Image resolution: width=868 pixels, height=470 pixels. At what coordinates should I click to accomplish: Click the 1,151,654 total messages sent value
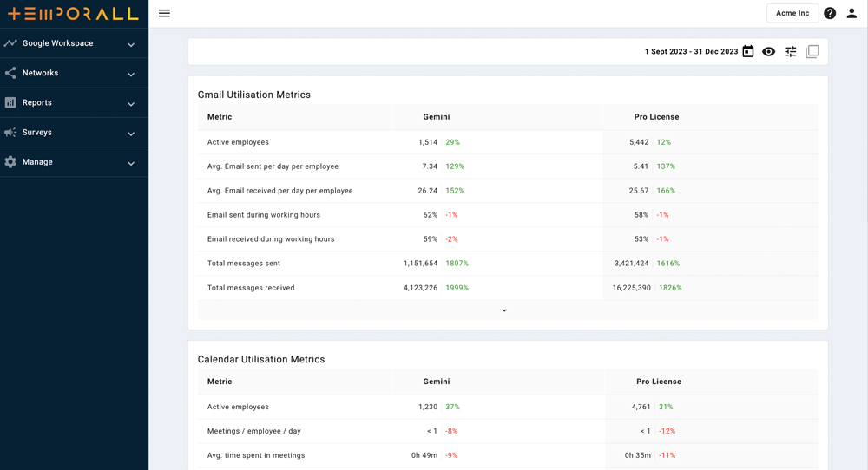(x=420, y=264)
